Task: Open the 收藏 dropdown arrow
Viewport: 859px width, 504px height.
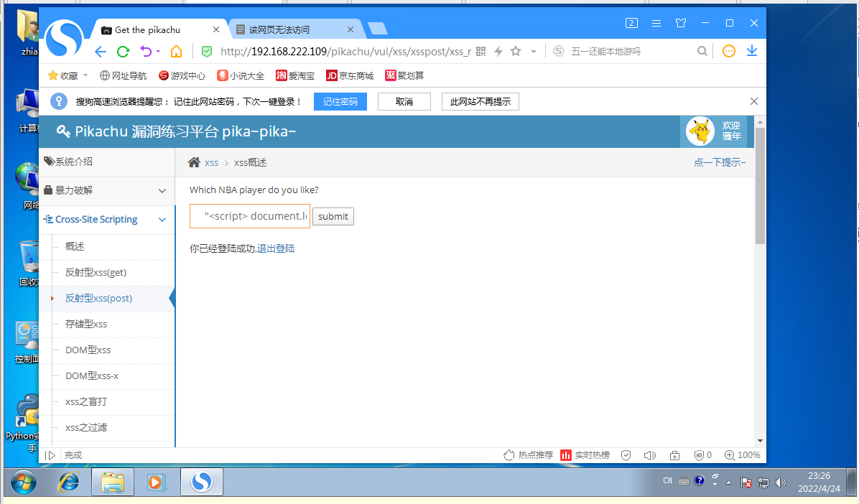Action: coord(84,75)
